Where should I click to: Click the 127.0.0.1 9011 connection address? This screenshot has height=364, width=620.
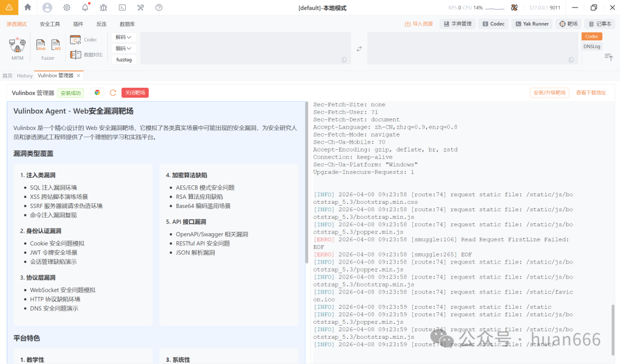click(544, 7)
